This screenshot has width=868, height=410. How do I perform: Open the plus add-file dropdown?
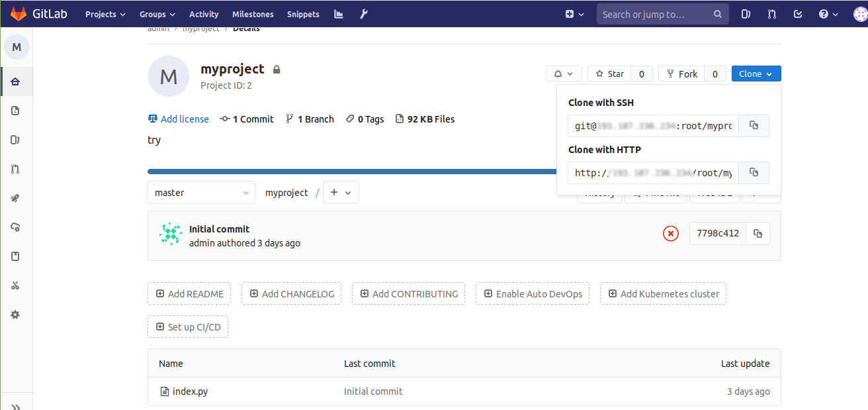point(341,193)
